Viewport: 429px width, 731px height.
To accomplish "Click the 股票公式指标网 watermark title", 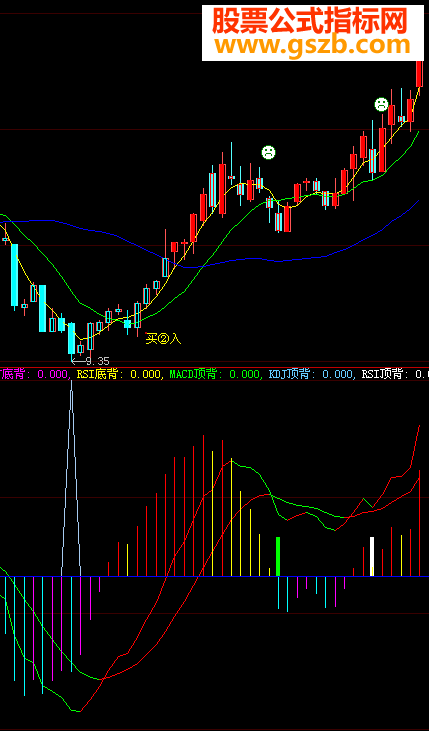I will coord(310,21).
